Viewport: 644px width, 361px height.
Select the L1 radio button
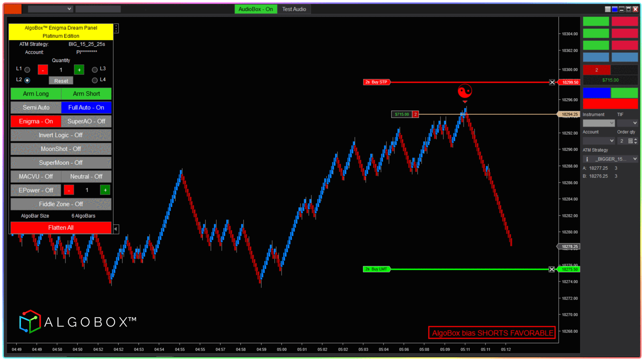28,70
